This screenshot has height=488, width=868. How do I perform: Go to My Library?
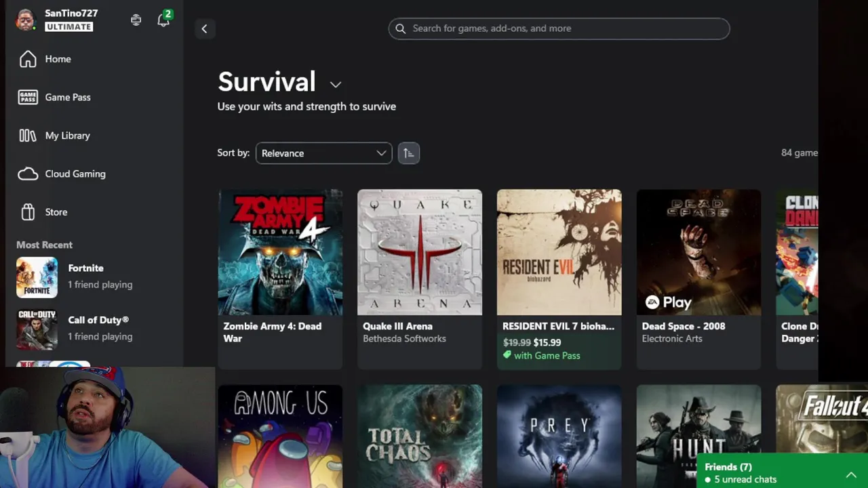(94, 136)
